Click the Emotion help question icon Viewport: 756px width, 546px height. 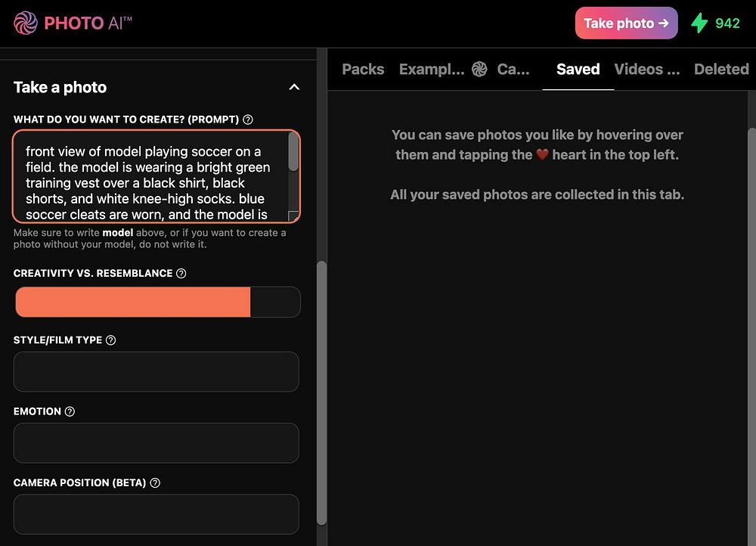[70, 411]
